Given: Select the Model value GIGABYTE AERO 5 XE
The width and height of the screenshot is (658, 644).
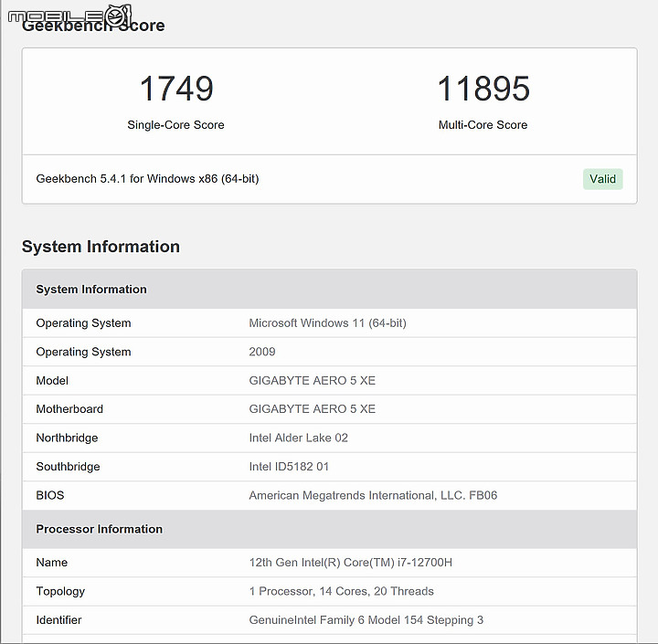Looking at the screenshot, I should [312, 381].
